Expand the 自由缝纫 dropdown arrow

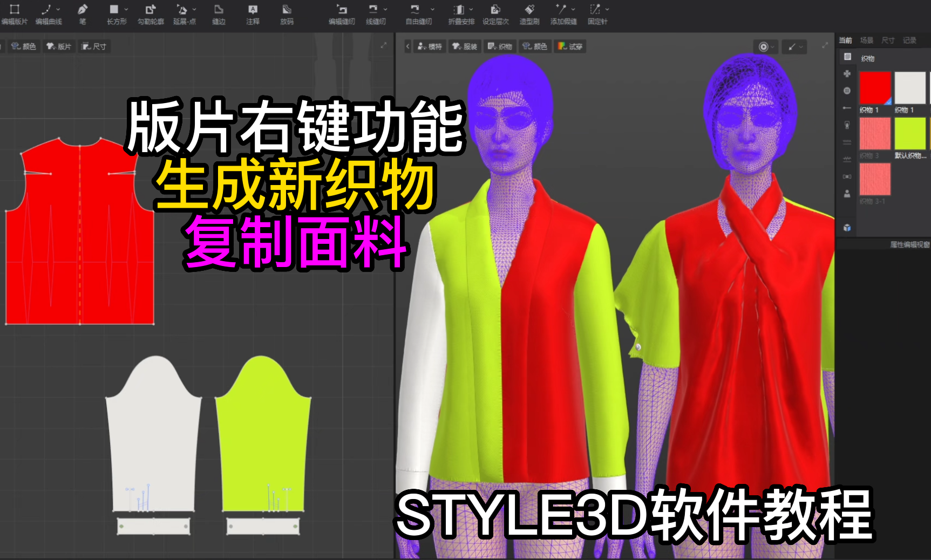click(432, 9)
